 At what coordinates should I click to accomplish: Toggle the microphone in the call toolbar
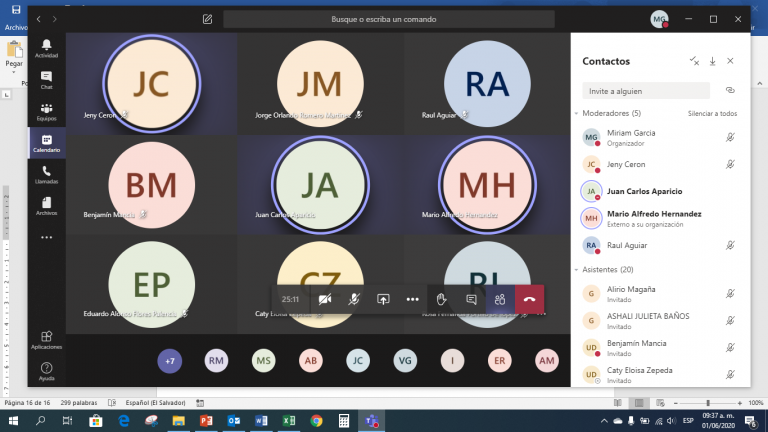(354, 299)
